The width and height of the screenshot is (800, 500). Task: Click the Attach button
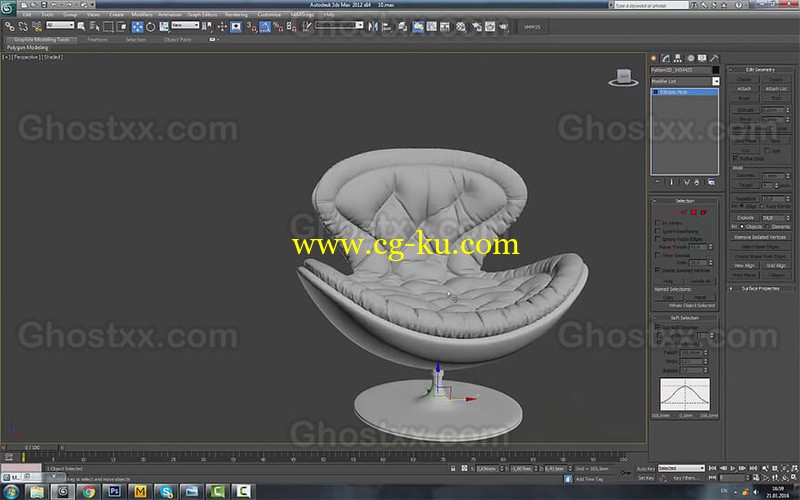coord(744,89)
